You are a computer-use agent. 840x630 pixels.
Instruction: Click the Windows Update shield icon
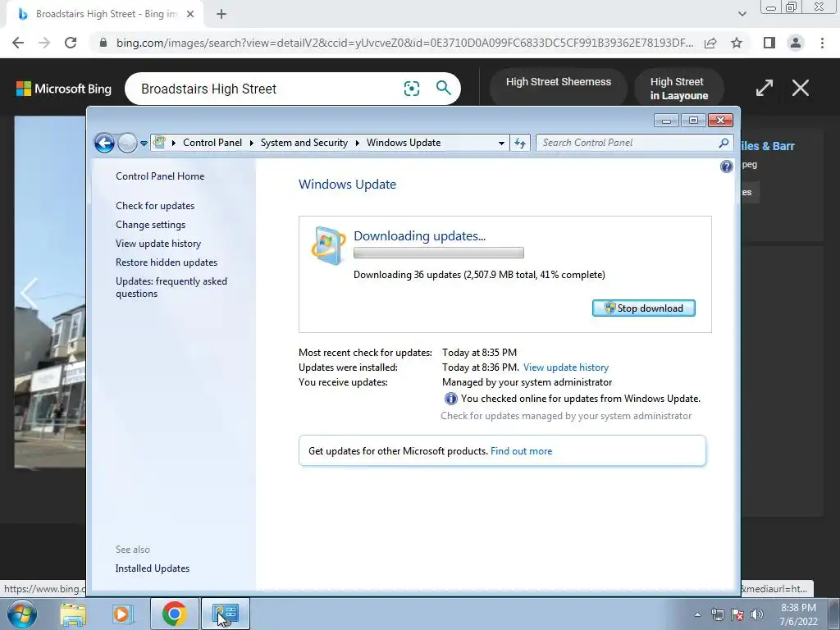tap(328, 246)
